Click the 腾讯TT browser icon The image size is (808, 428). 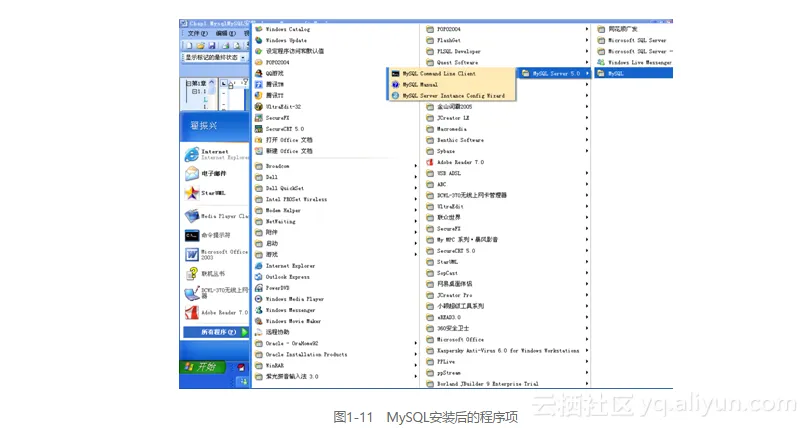(259, 95)
